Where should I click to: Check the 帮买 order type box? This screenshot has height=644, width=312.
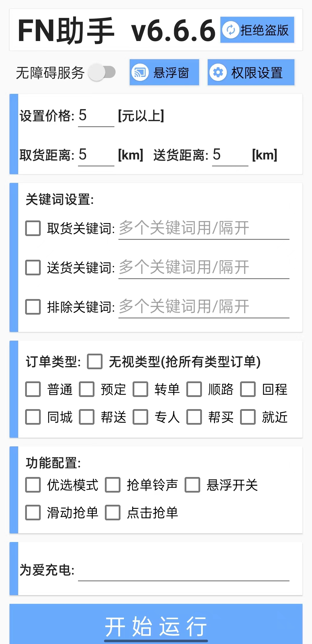pyautogui.click(x=194, y=417)
